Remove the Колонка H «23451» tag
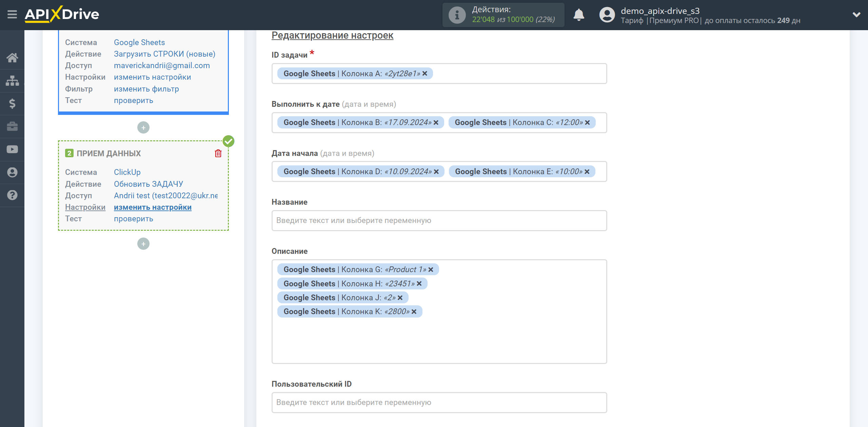Image resolution: width=868 pixels, height=427 pixels. tap(419, 284)
